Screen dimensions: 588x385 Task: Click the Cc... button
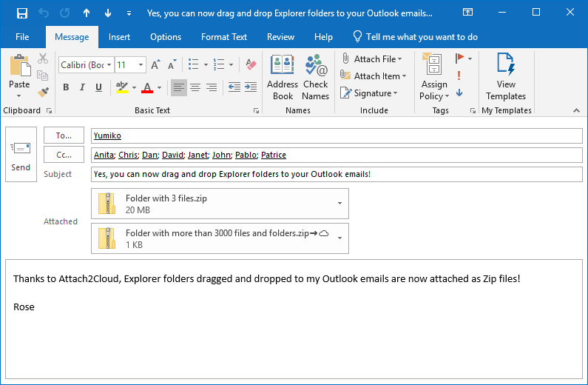coord(64,155)
